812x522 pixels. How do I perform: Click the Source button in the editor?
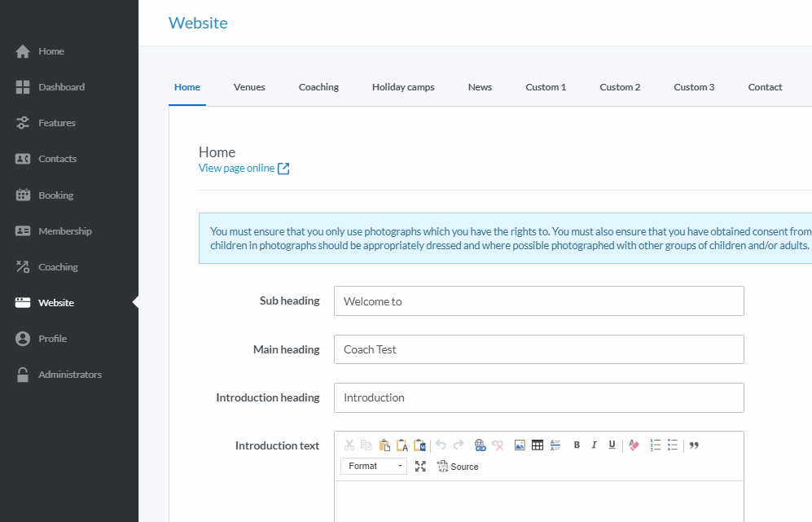[458, 467]
